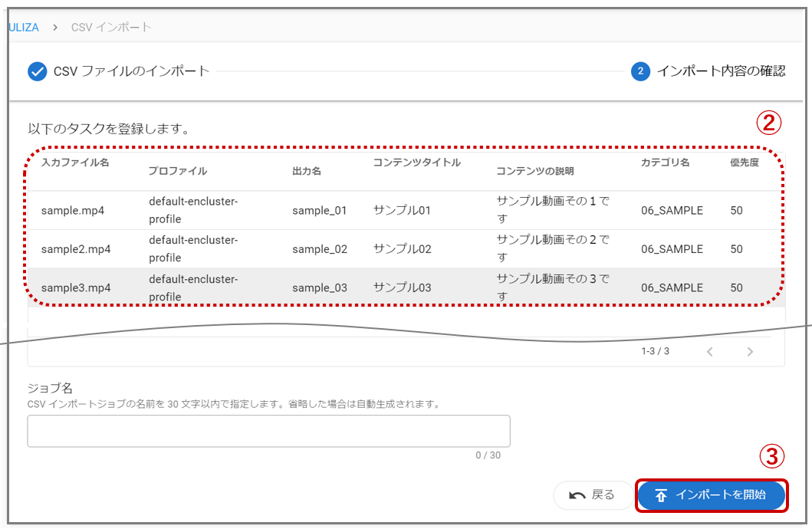Click the ジョブ名 text input field

[x=268, y=431]
